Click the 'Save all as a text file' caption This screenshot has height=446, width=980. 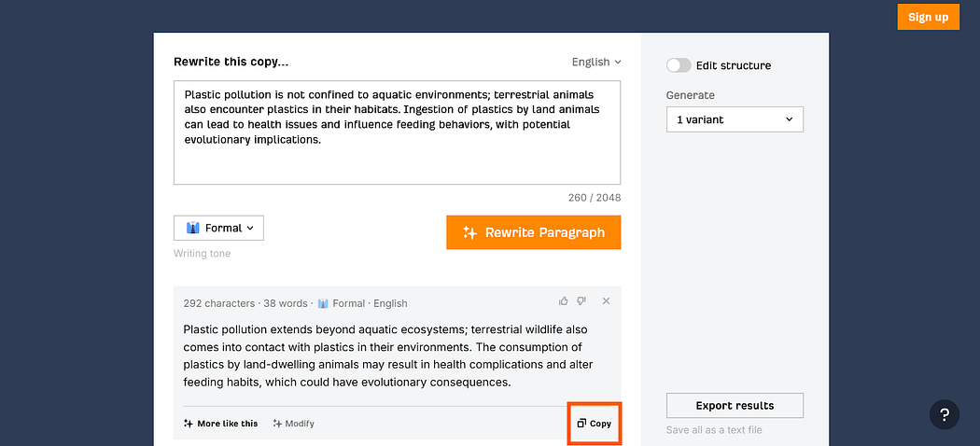tap(714, 430)
